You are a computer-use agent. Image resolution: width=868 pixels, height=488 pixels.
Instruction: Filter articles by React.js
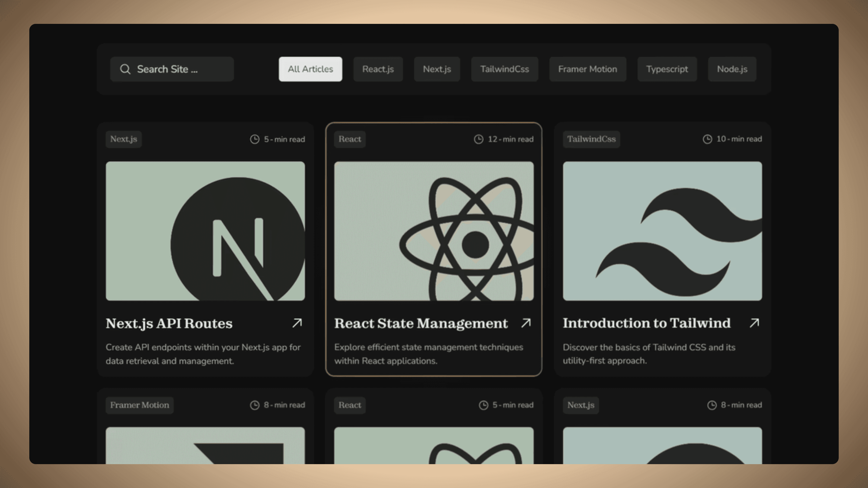click(378, 69)
